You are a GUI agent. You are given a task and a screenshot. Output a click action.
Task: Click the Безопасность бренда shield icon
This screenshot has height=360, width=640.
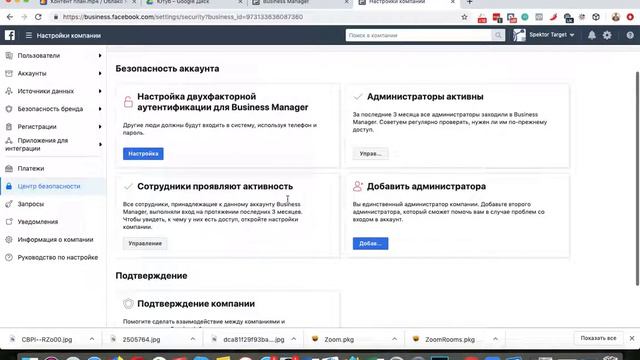pos(9,109)
